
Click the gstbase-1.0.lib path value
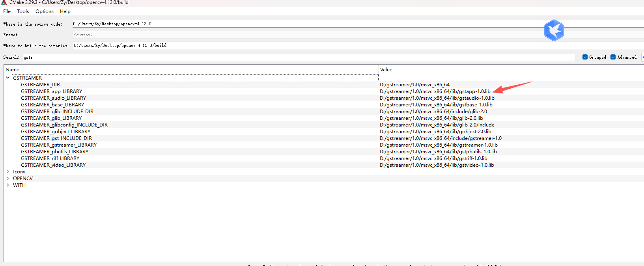(x=436, y=104)
